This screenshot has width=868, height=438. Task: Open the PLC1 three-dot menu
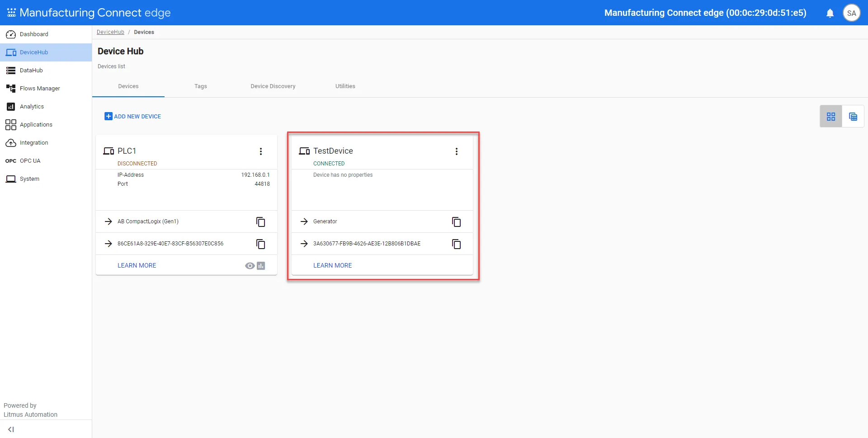[x=261, y=151]
